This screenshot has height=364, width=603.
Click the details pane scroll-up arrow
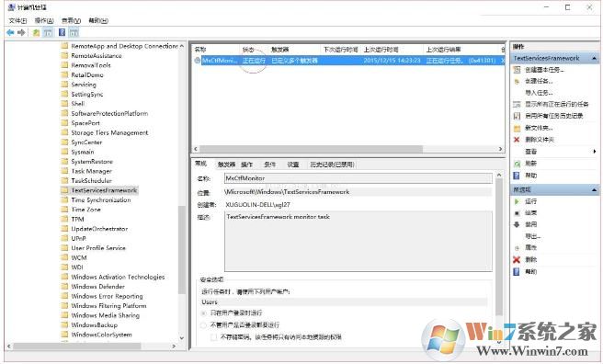[x=499, y=175]
